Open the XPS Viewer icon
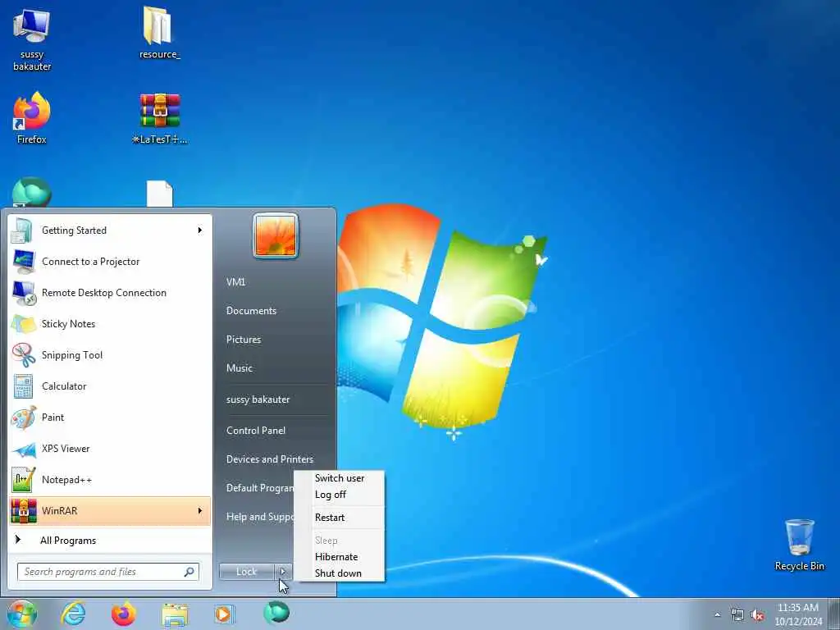This screenshot has width=840, height=630. [24, 449]
